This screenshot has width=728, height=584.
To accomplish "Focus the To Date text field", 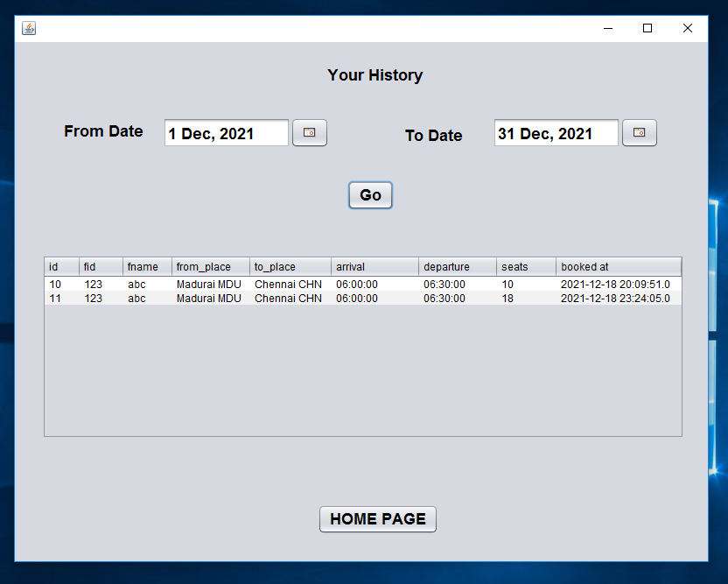I will click(556, 133).
